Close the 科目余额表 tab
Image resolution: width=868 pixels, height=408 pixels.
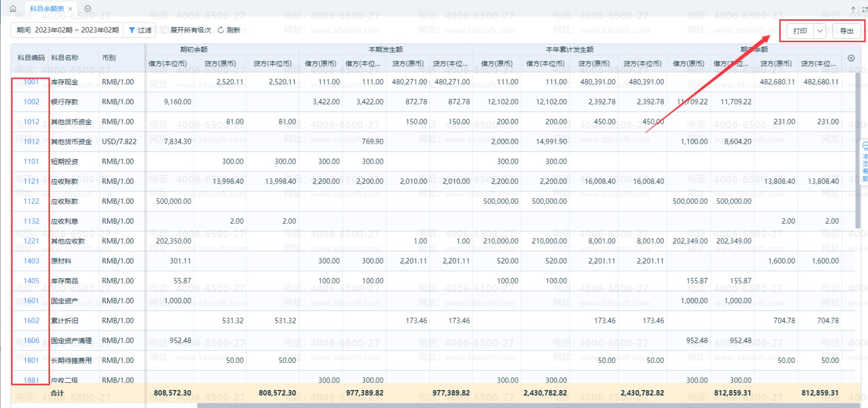[x=70, y=9]
